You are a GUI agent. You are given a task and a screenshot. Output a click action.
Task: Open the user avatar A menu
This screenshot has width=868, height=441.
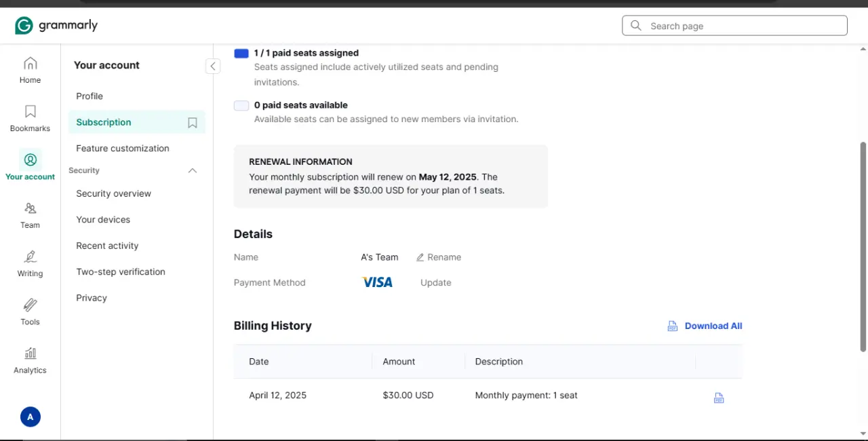coord(30,417)
